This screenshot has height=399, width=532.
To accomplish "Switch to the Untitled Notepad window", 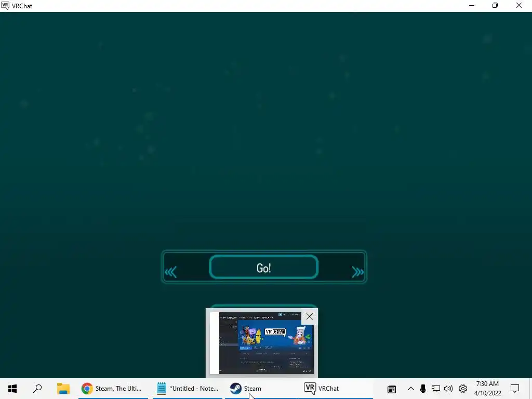I will click(188, 389).
